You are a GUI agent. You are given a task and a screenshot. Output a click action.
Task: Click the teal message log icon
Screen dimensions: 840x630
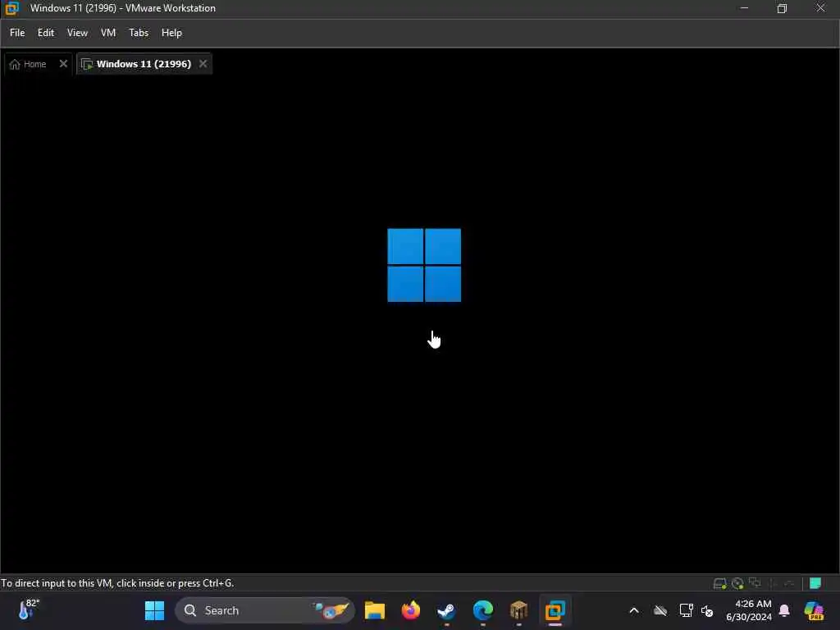coord(815,583)
